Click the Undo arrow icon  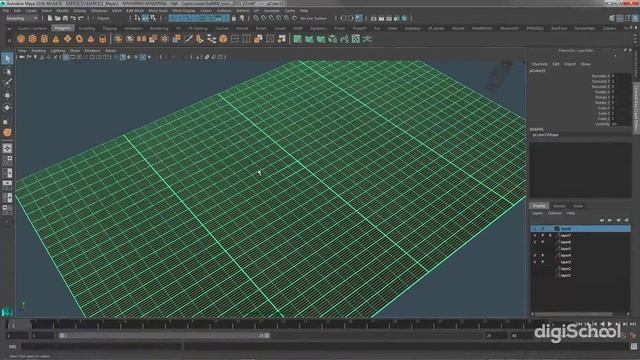73,18
